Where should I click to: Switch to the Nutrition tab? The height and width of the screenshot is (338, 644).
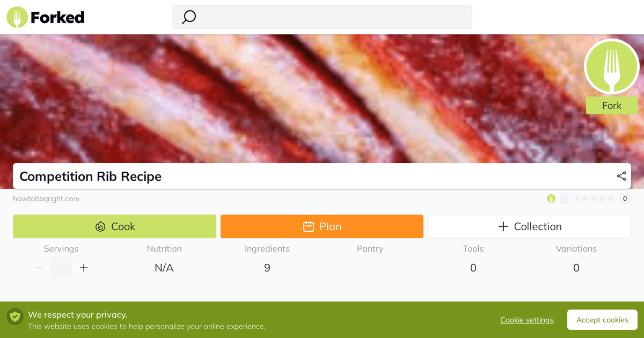pyautogui.click(x=164, y=258)
